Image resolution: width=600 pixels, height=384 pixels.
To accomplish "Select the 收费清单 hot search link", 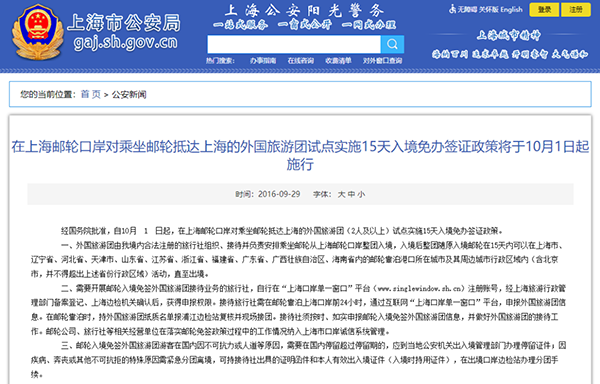I will (x=338, y=61).
